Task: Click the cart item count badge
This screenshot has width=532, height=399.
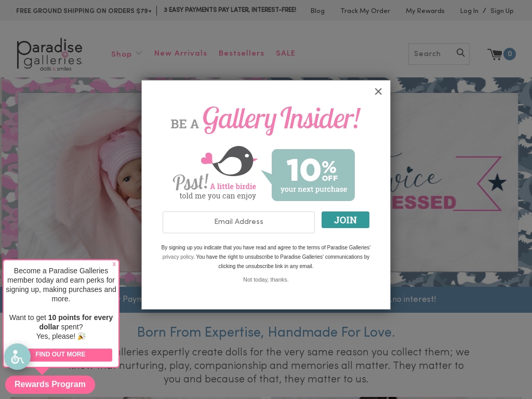Action: pyautogui.click(x=510, y=54)
